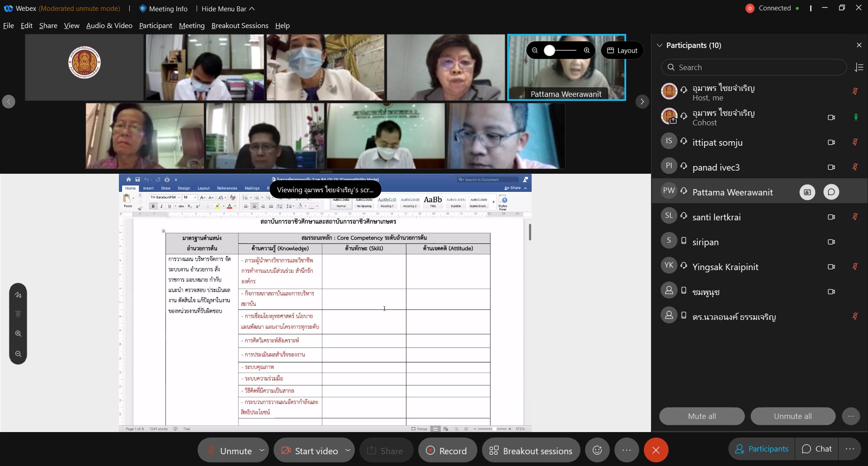Image resolution: width=868 pixels, height=466 pixels.
Task: Toggle the Participants panel button
Action: coord(762,449)
